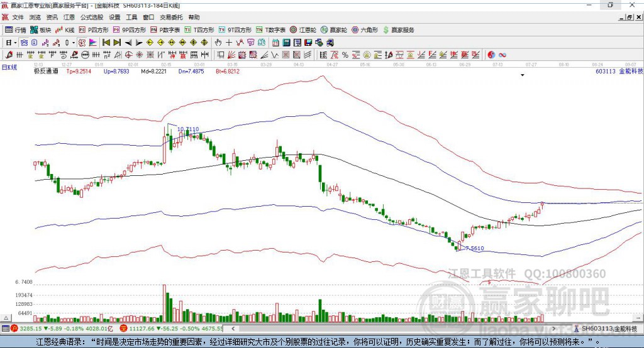Switch to the K线 chart view
The height and width of the screenshot is (348, 644).
pos(65,30)
